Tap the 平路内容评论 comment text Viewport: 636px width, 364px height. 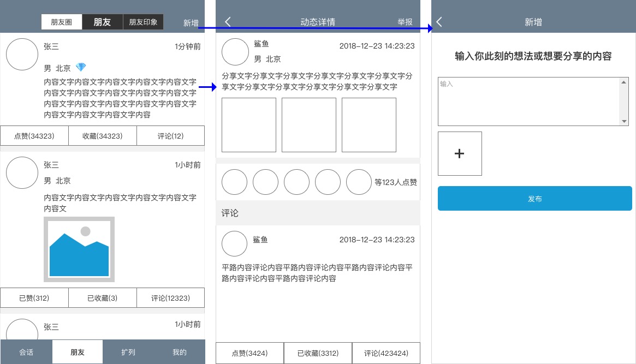317,273
